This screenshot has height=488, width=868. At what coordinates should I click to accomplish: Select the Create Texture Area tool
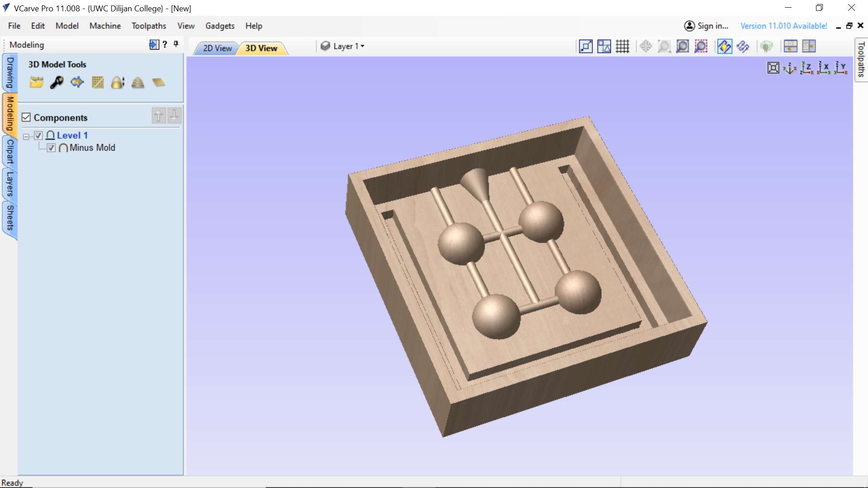tap(98, 82)
